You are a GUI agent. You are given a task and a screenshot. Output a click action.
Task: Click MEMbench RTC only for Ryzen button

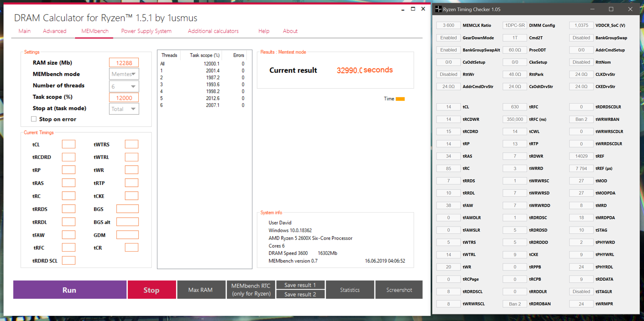[251, 290]
